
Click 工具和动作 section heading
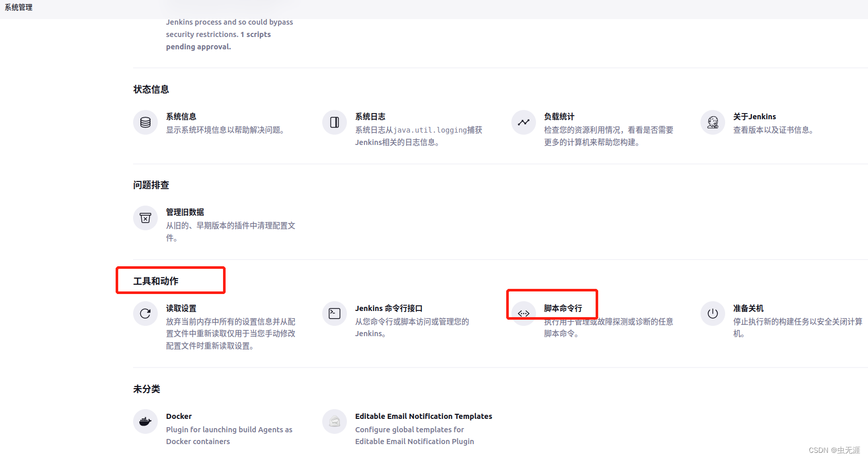click(156, 281)
